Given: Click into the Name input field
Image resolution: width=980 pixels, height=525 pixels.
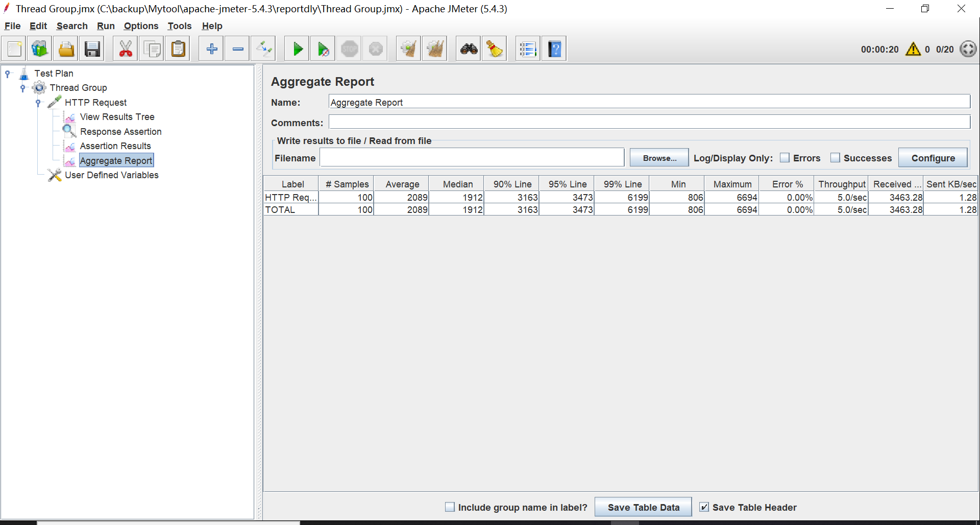Looking at the screenshot, I should pos(649,102).
